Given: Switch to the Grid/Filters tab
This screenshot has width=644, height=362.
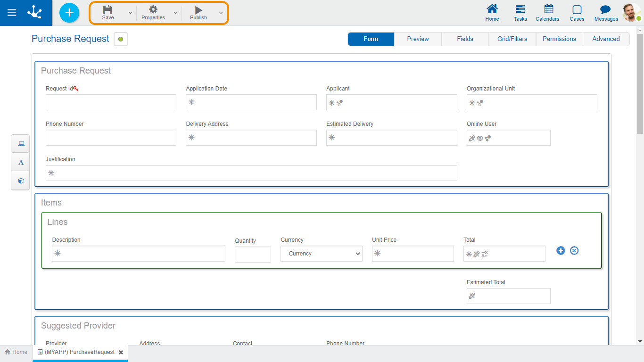Looking at the screenshot, I should click(512, 39).
